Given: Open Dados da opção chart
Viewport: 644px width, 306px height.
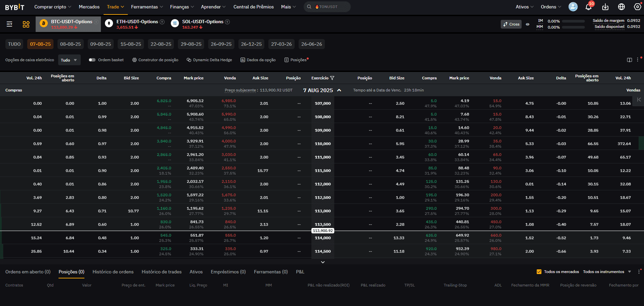Looking at the screenshot, I should pyautogui.click(x=258, y=60).
